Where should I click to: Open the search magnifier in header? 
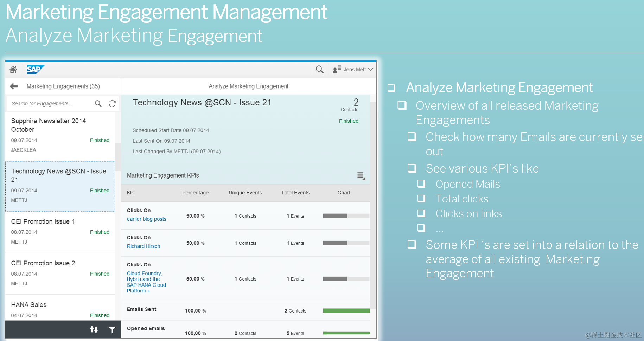[319, 70]
